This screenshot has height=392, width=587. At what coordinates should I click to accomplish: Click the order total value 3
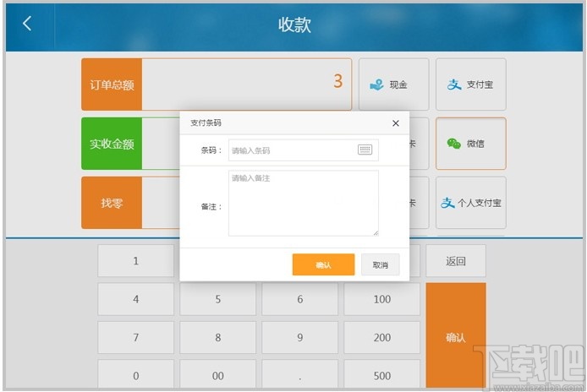pyautogui.click(x=338, y=81)
